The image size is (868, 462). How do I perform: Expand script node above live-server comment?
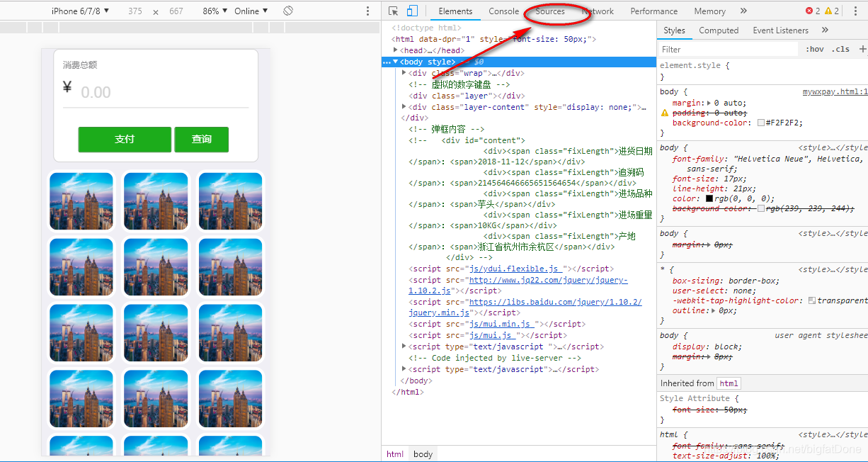404,346
